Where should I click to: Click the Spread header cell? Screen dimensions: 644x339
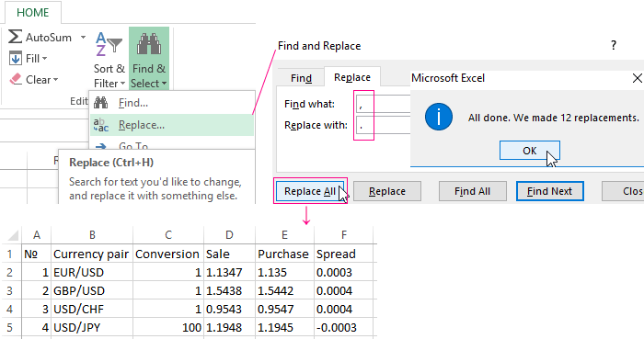tap(344, 254)
